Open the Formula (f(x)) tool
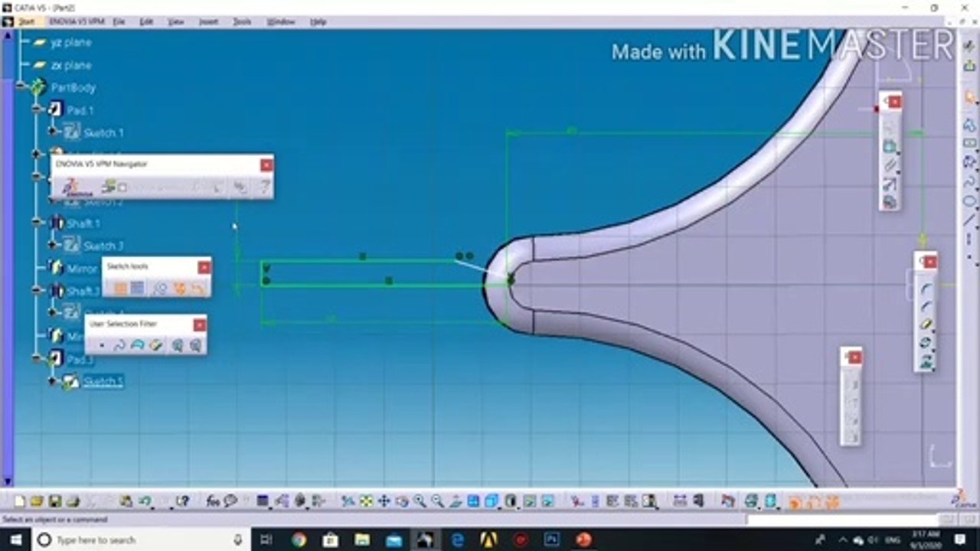This screenshot has width=980, height=551. 214,501
